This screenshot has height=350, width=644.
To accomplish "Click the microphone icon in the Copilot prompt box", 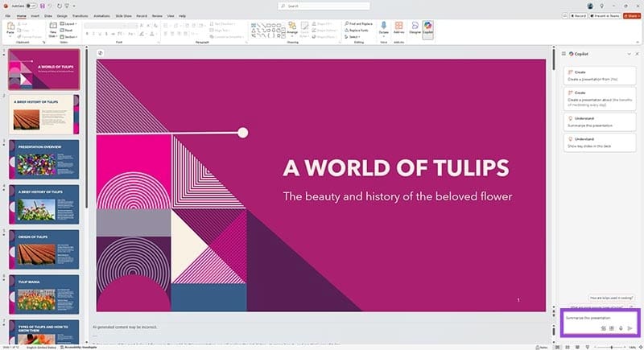I will [x=621, y=328].
